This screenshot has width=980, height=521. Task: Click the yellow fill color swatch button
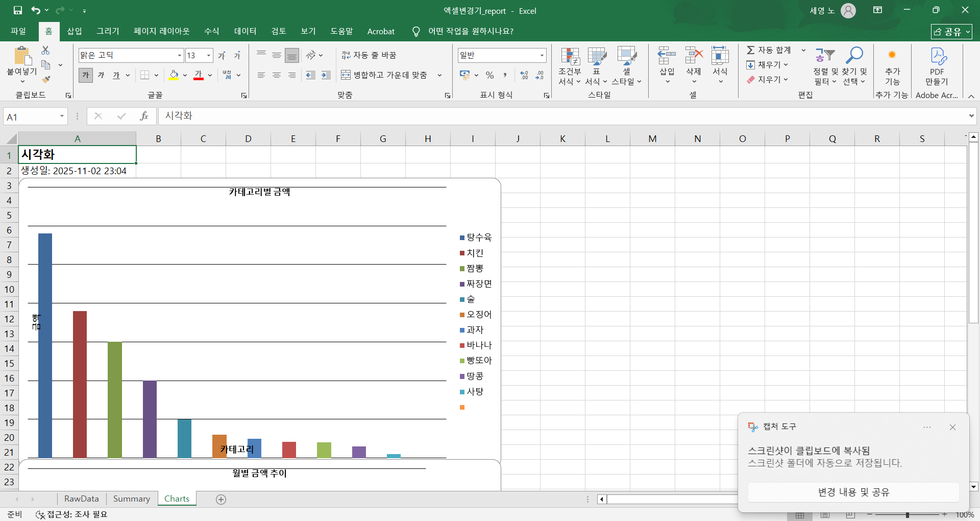174,75
